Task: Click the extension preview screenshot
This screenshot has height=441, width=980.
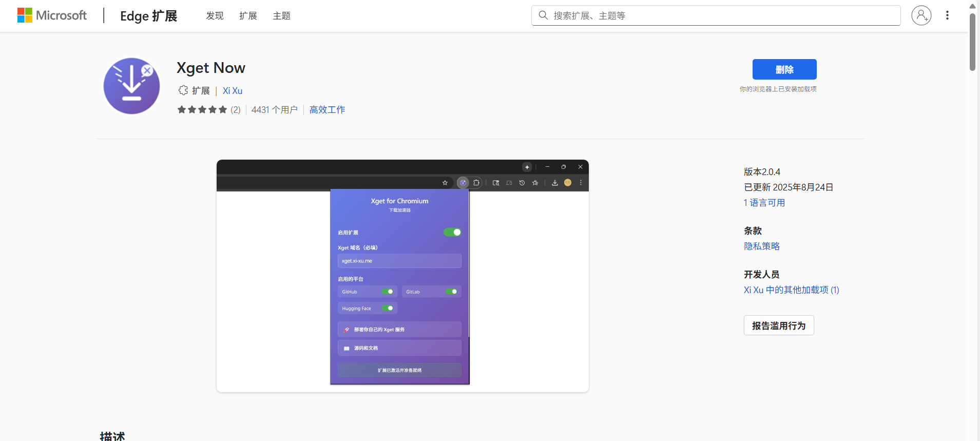Action: point(402,276)
